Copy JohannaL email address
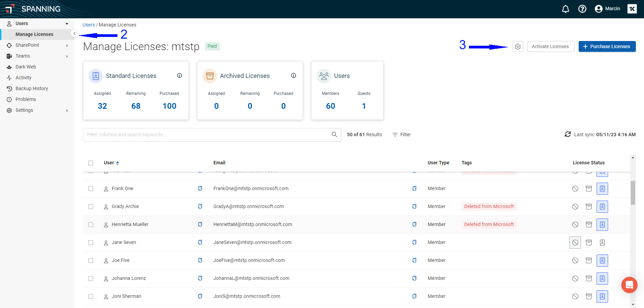644x308 pixels. pyautogui.click(x=414, y=278)
